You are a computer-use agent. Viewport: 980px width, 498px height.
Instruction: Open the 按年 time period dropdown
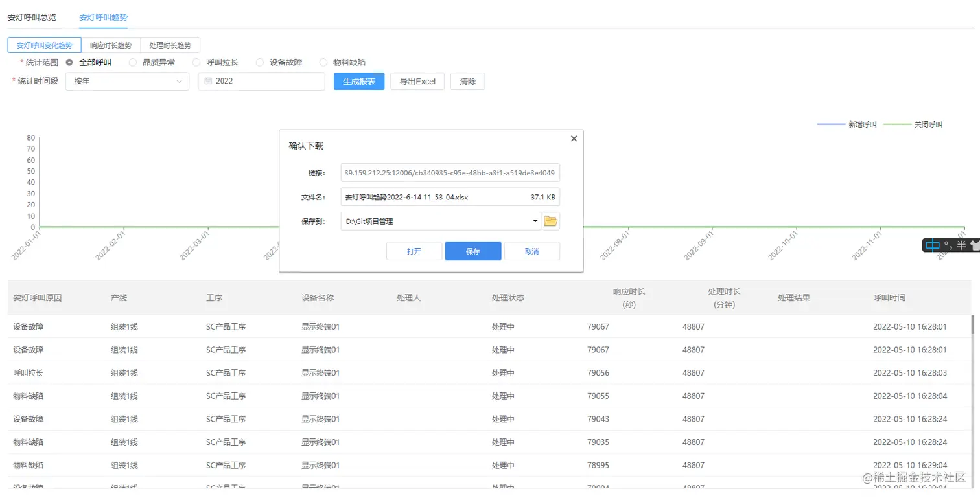tap(126, 81)
